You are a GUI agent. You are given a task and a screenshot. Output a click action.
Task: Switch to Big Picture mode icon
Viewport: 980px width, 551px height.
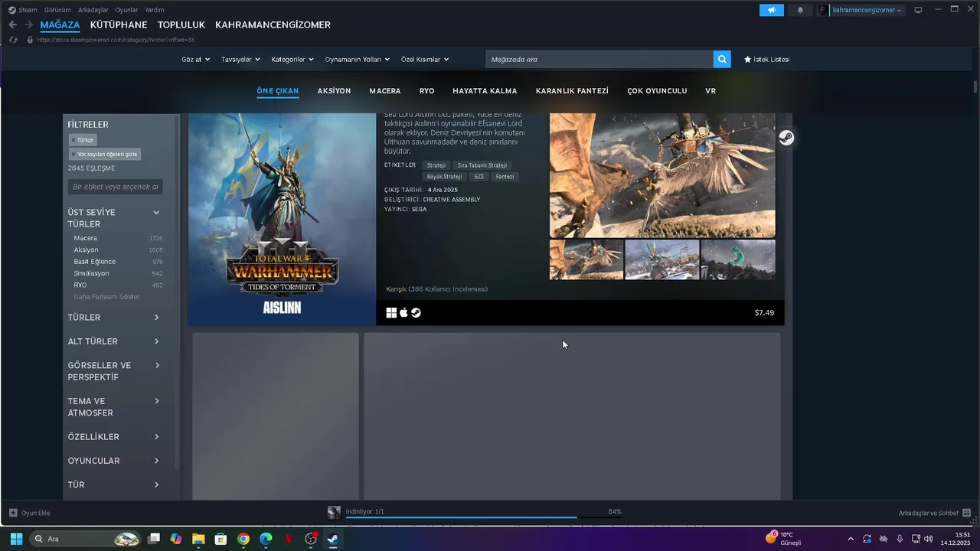pyautogui.click(x=919, y=10)
